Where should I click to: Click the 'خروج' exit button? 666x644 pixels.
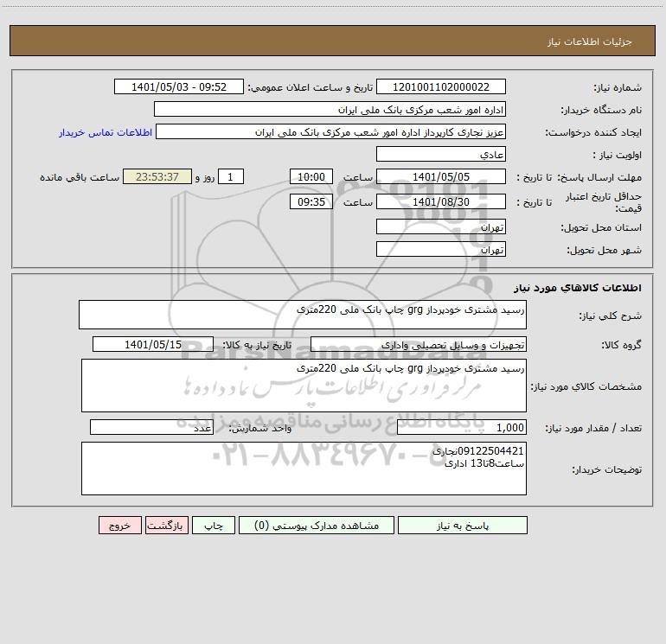[119, 526]
